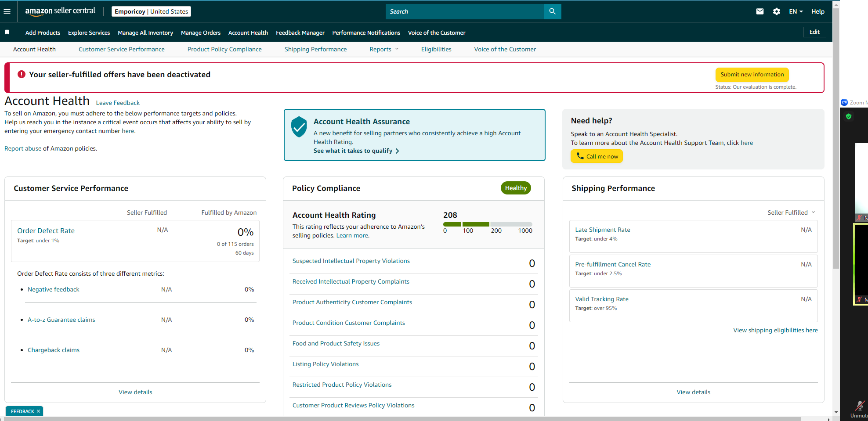Open Explore Services menu item
Screen dimensions: 868x421
click(x=89, y=32)
